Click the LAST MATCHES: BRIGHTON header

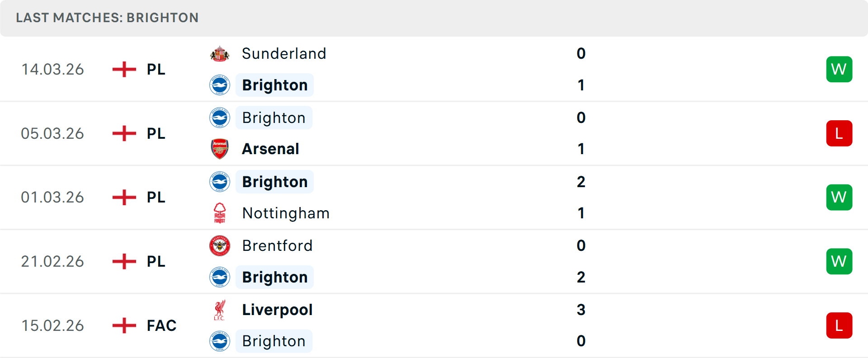click(107, 18)
